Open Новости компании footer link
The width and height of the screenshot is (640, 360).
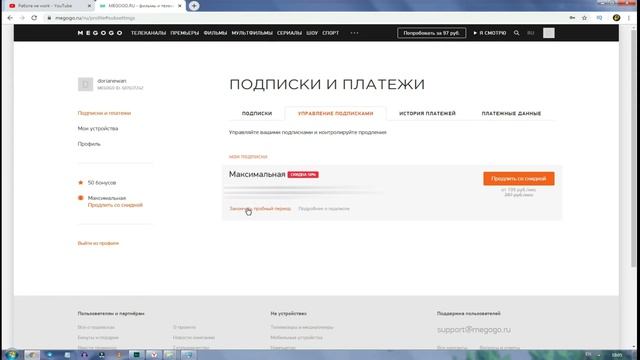point(193,338)
